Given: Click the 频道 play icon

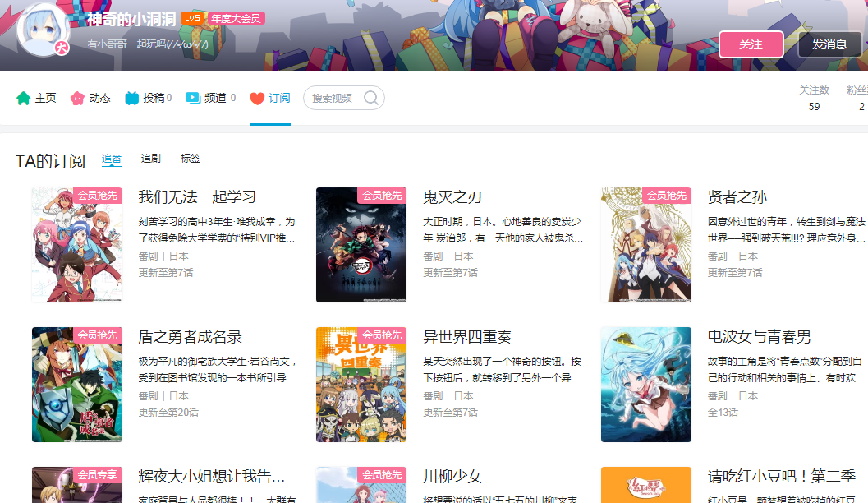Looking at the screenshot, I should click(193, 98).
